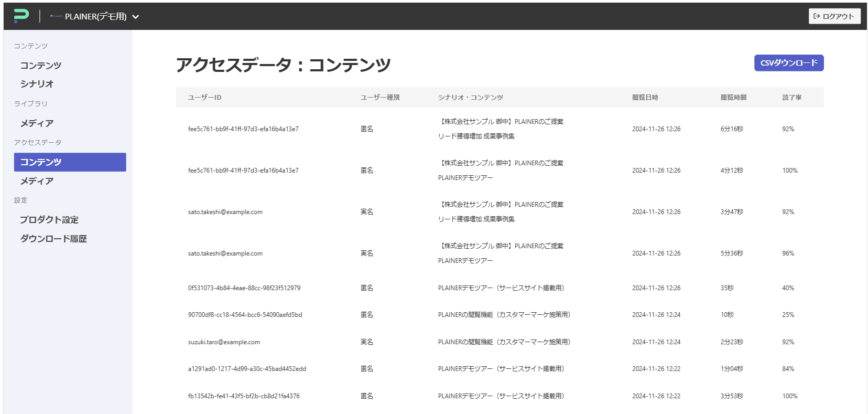Select user ID 90700df8-cc18-4564-bcc6-54090aefd5bd
Screen dimensions: 868x414
click(245, 315)
